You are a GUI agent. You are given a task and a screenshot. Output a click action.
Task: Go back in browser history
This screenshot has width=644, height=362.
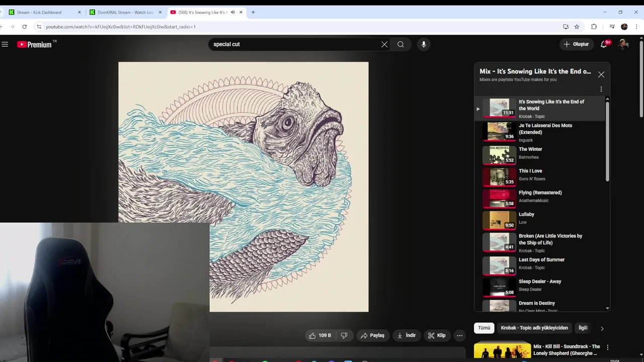(2, 27)
